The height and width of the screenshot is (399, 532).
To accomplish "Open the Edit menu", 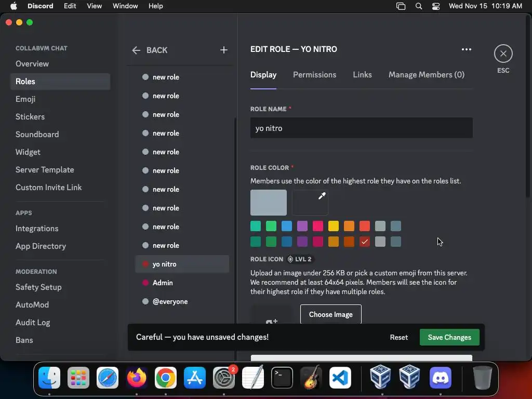I will coord(70,6).
